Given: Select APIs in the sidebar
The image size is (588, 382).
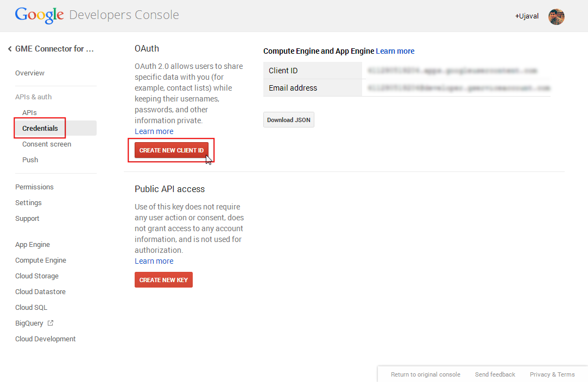Looking at the screenshot, I should coord(29,113).
